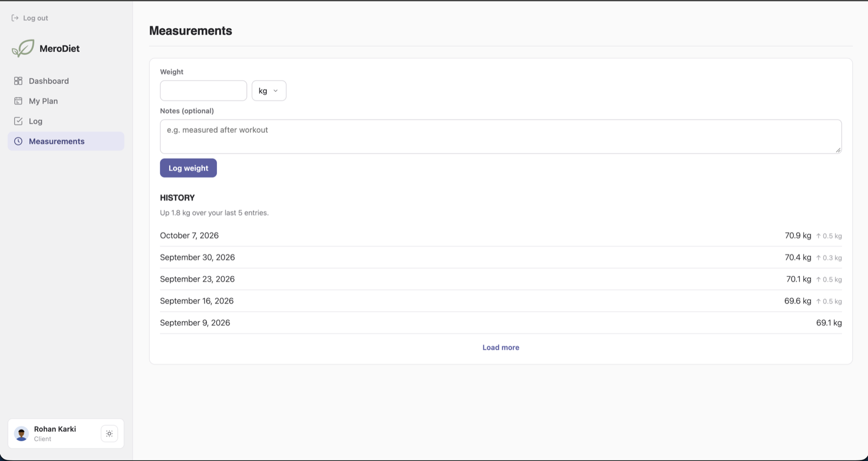
Task: Click the Client role label
Action: point(43,439)
